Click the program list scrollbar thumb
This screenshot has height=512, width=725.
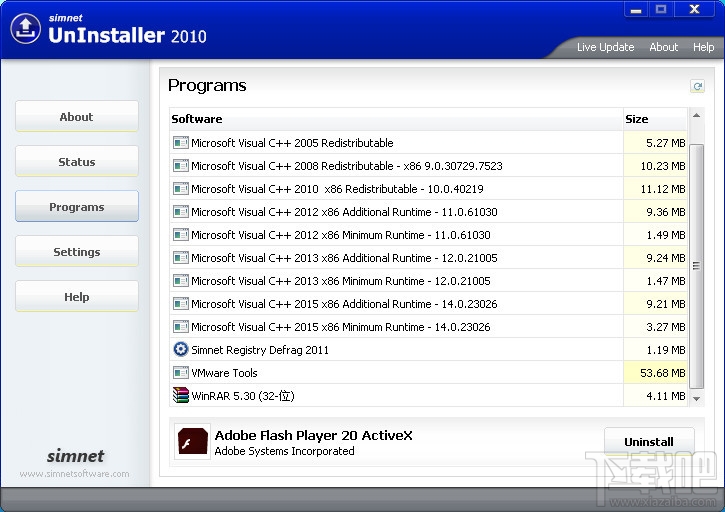click(x=696, y=266)
